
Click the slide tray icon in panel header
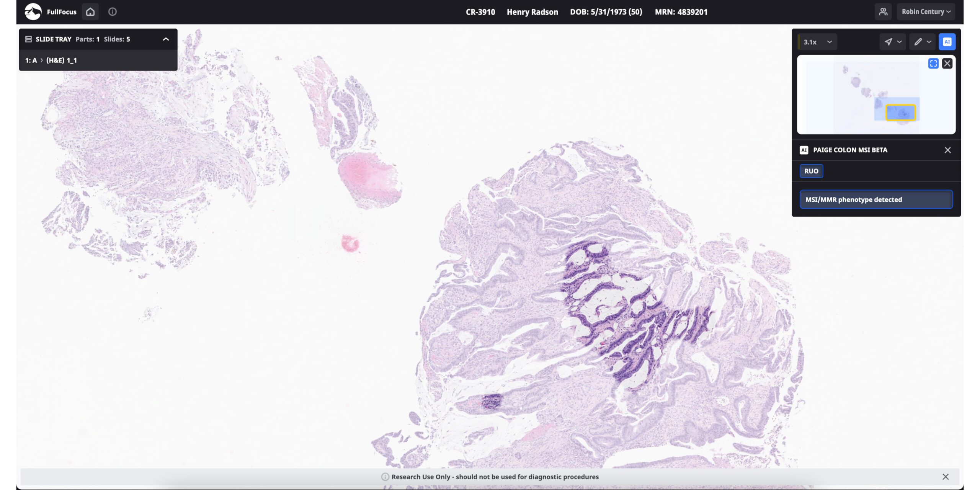coord(28,39)
